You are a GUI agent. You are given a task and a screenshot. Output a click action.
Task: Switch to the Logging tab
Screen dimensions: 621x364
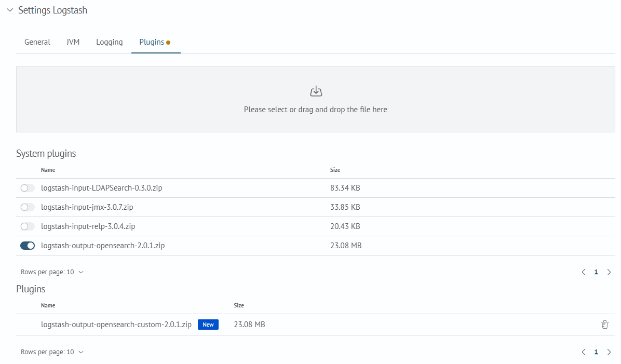(x=109, y=42)
